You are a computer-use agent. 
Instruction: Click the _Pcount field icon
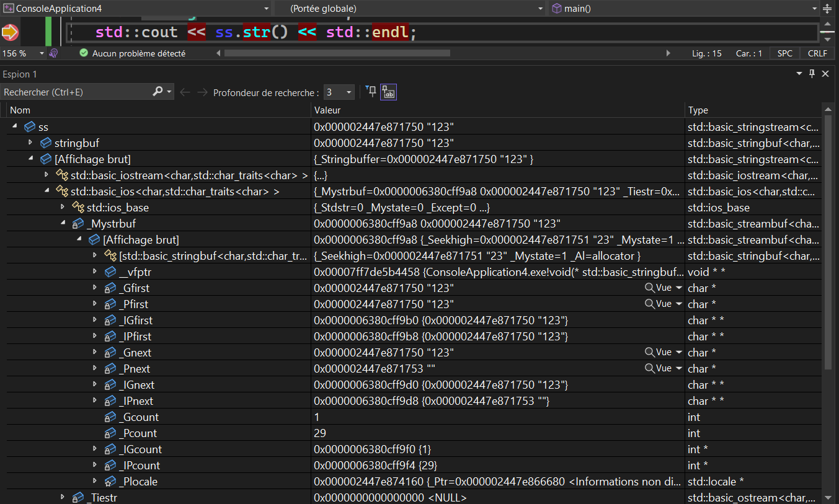coord(110,433)
